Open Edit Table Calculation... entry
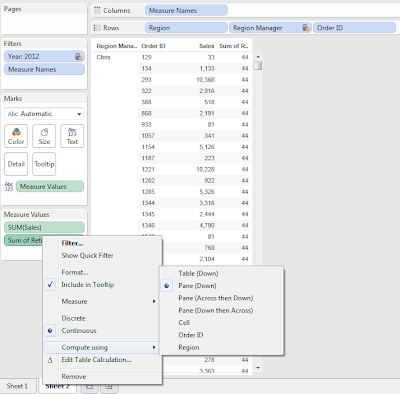This screenshot has height=394, width=400. [x=96, y=360]
